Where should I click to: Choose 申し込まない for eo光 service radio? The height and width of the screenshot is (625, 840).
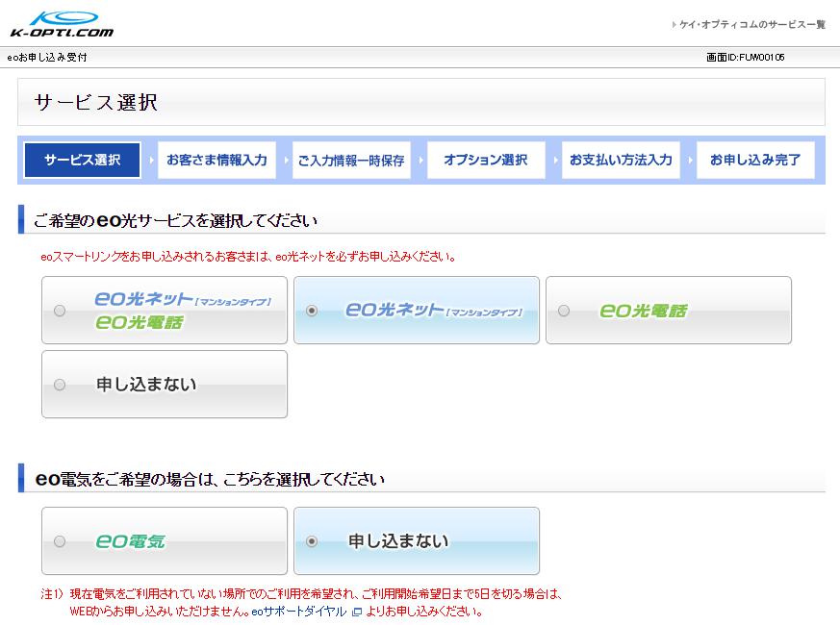(60, 385)
